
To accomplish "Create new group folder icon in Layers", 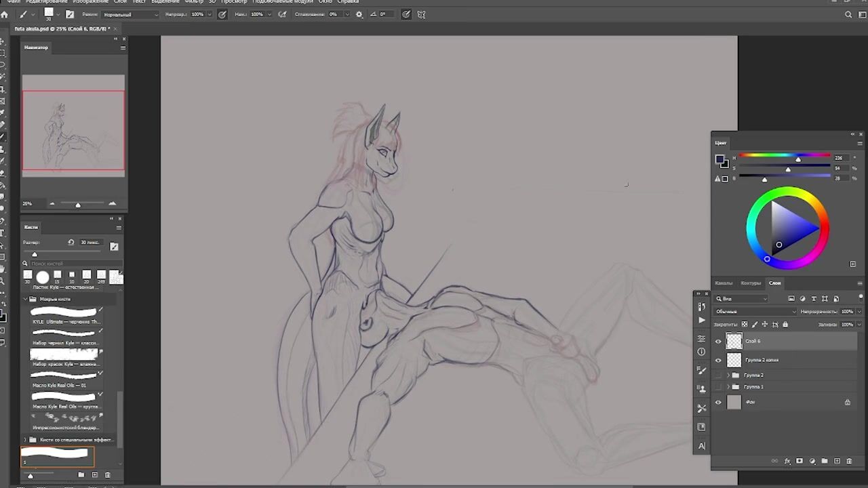I will point(825,462).
